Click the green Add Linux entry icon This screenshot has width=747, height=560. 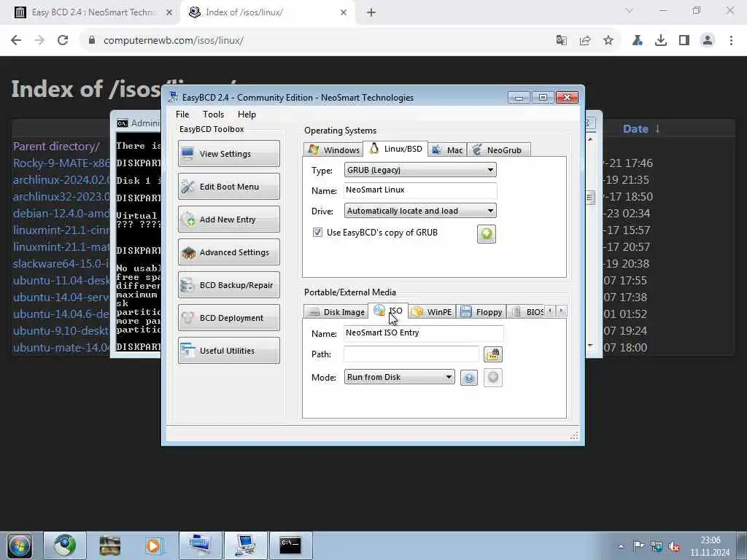(x=487, y=234)
